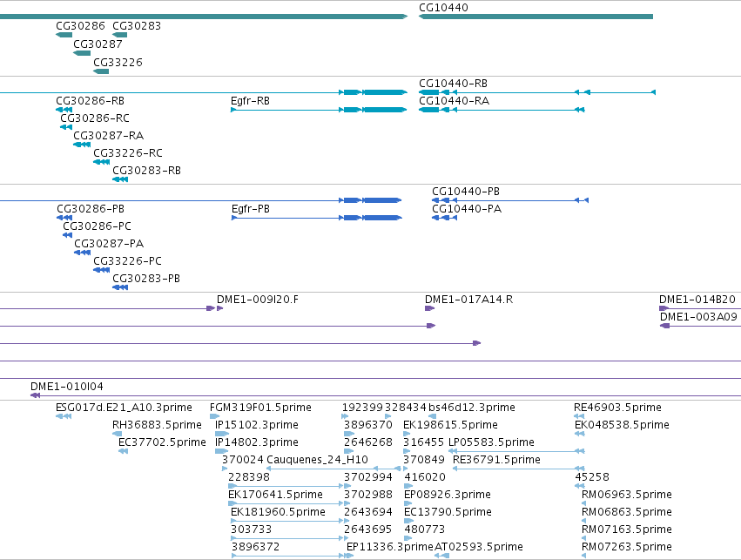This screenshot has width=741, height=560.
Task: Select the ESG017d.E21_A10.3prime EST label
Action: point(124,408)
